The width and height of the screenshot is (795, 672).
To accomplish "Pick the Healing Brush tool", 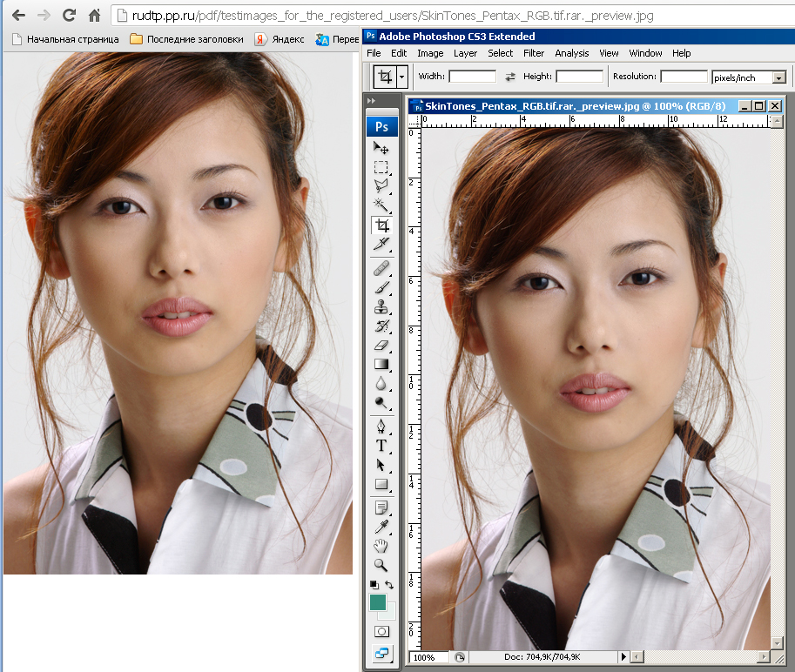I will [381, 268].
